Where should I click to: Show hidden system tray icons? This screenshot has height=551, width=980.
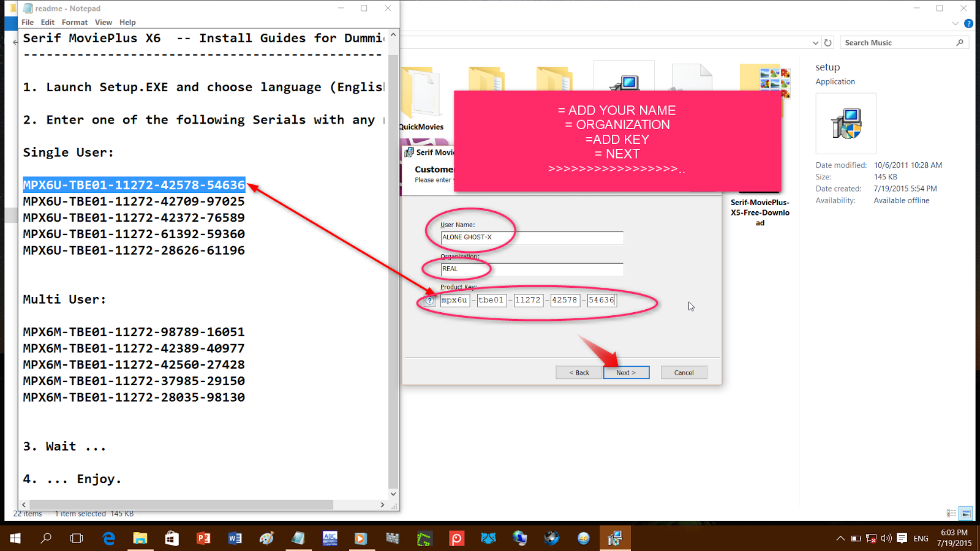840,539
